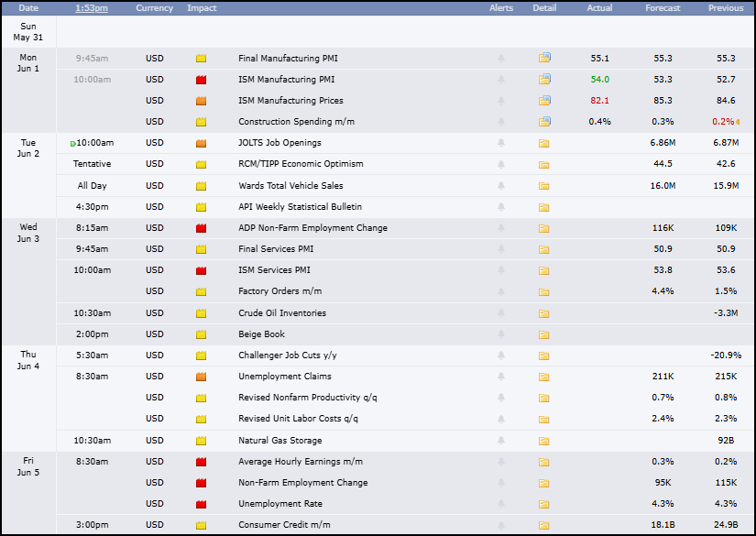Open detail folder for ISM Services PMI
The height and width of the screenshot is (536, 756).
[x=543, y=271]
